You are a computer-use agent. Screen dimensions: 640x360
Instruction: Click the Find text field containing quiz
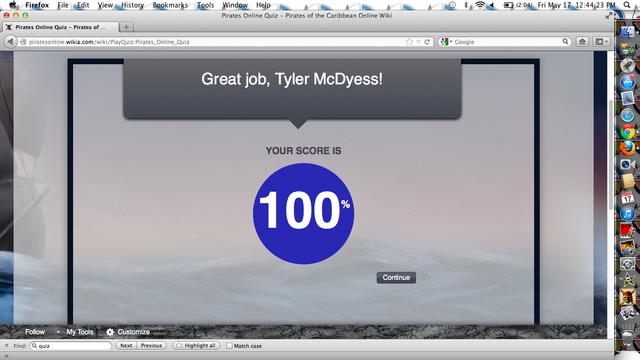70,346
